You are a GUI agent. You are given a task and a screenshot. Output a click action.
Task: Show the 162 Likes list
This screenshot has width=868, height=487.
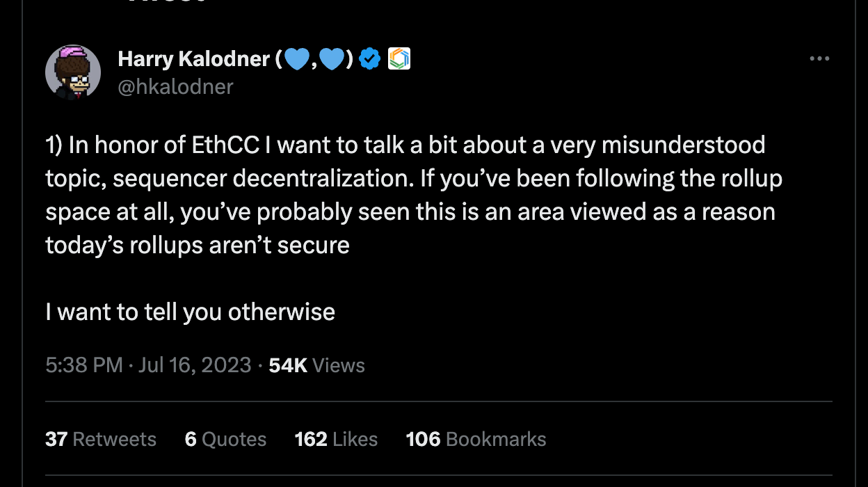pyautogui.click(x=336, y=439)
